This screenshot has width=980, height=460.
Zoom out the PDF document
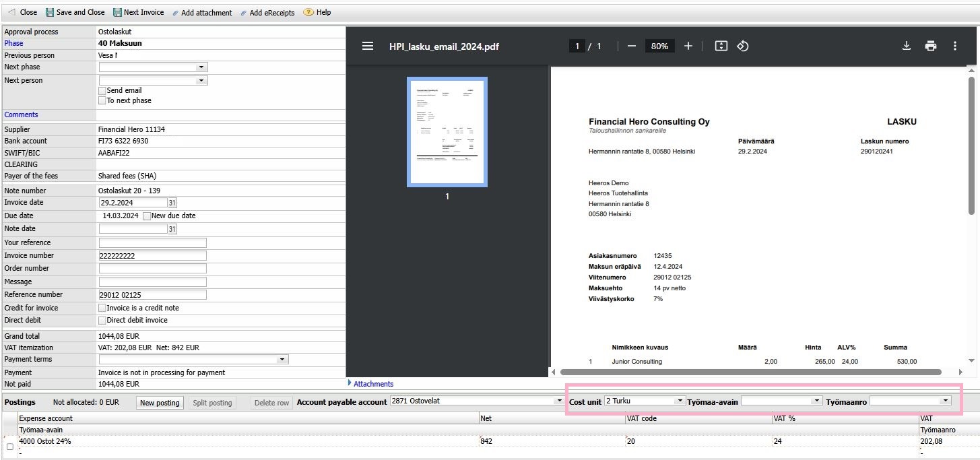(x=631, y=46)
